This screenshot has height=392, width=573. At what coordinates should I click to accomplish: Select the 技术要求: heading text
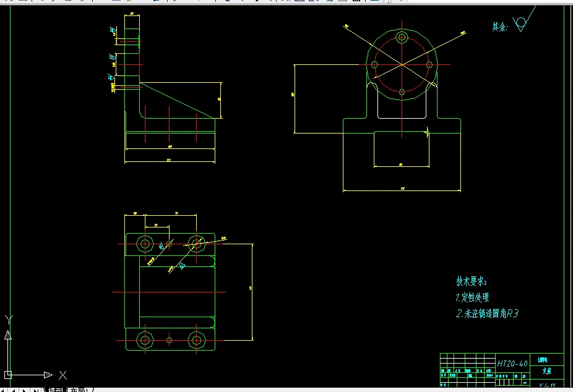(472, 281)
